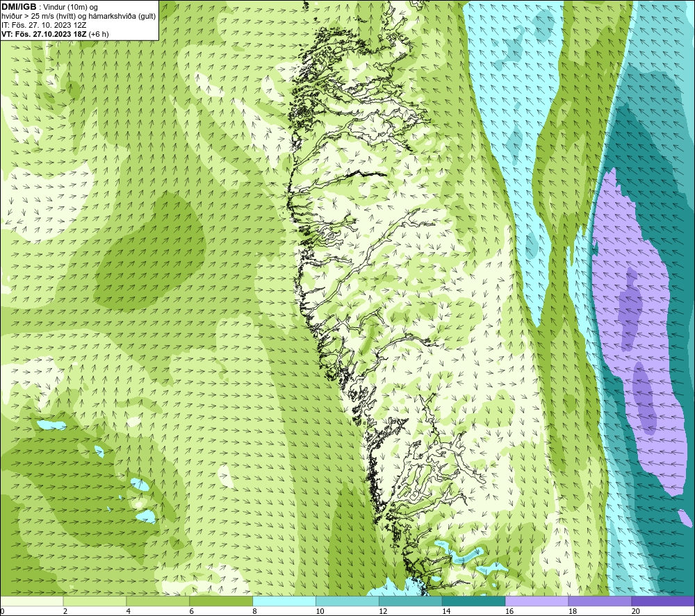Screen dimensions: 695x616
Task: Click the "6" legend scale label
Action: pos(192,611)
